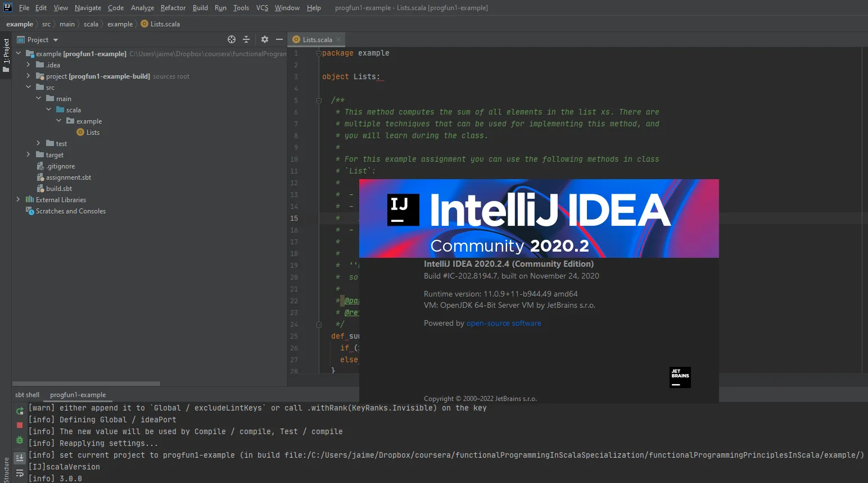Screen dimensions: 868x483
Task: Open Project panel gear settings
Action: pos(265,39)
